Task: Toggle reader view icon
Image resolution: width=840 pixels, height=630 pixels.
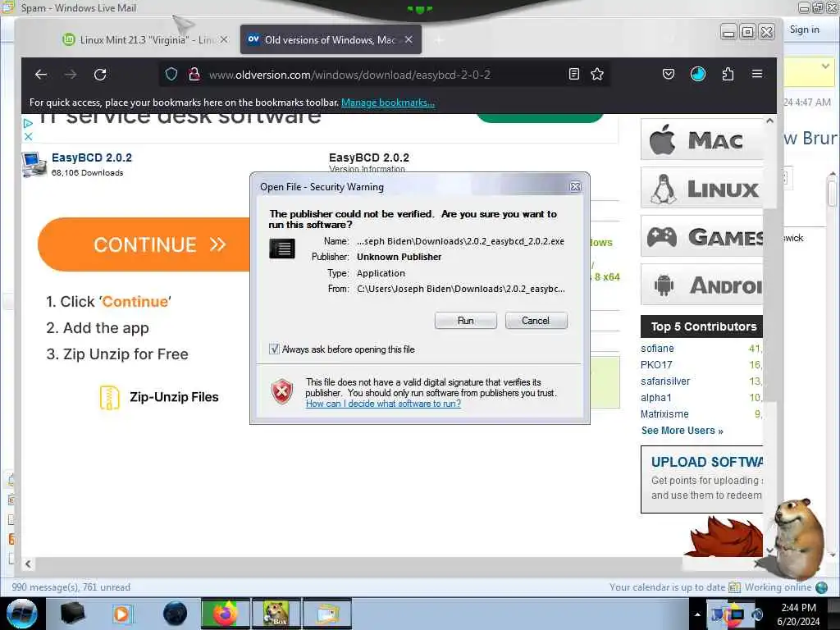Action: (573, 75)
